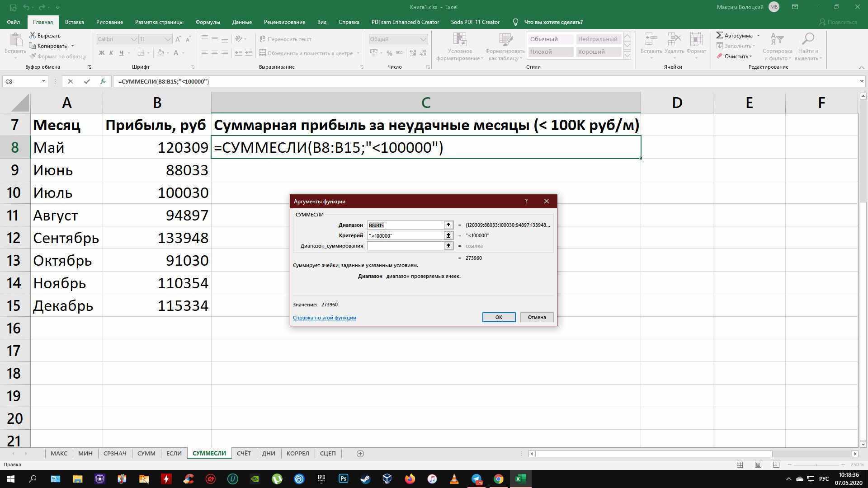Open Справка по этой функции link
The image size is (868, 488).
coord(324,317)
